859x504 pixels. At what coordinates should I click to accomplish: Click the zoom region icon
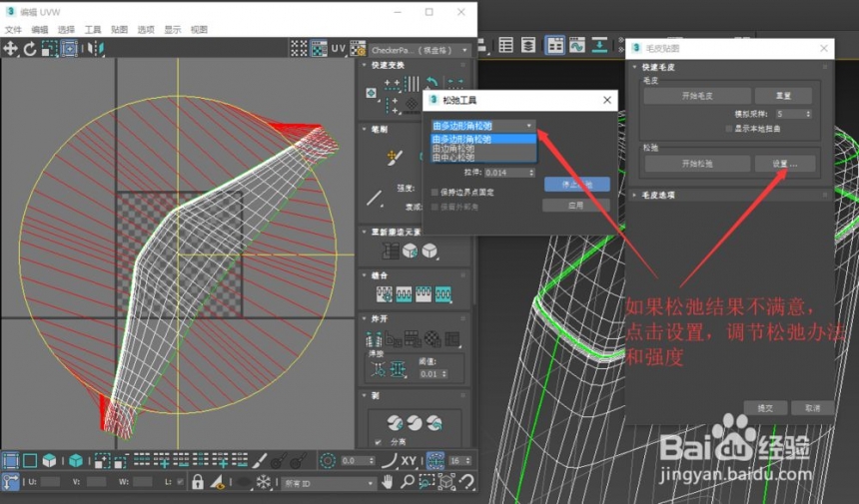click(x=427, y=482)
